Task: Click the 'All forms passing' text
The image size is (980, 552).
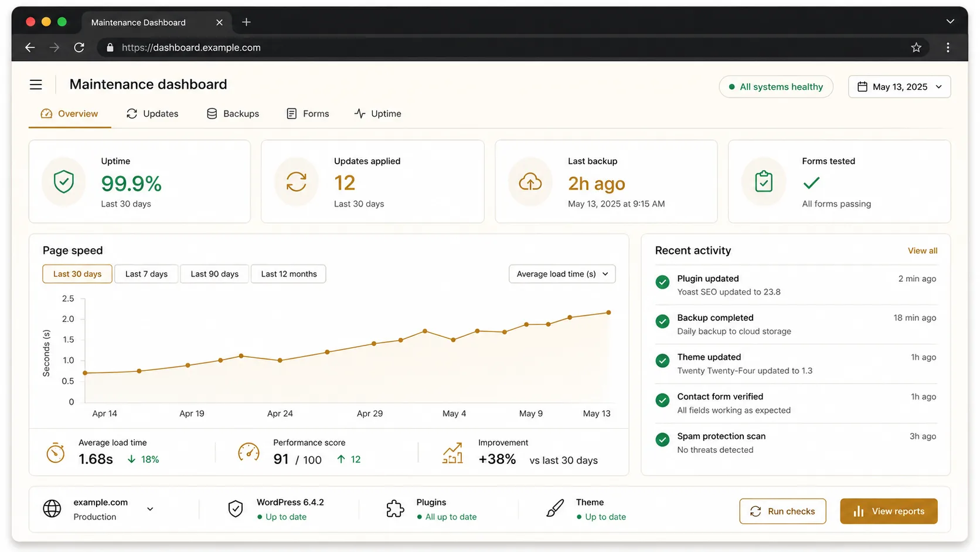Action: (x=836, y=204)
